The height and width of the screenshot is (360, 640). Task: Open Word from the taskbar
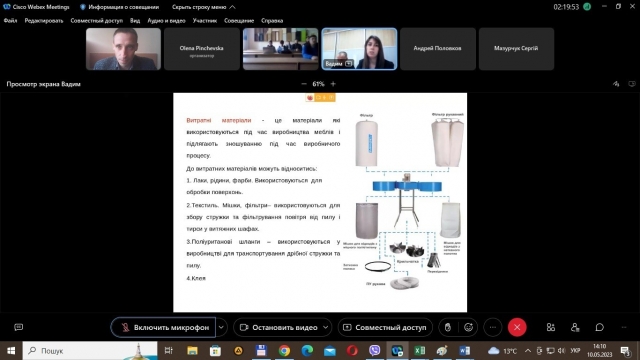click(x=464, y=351)
